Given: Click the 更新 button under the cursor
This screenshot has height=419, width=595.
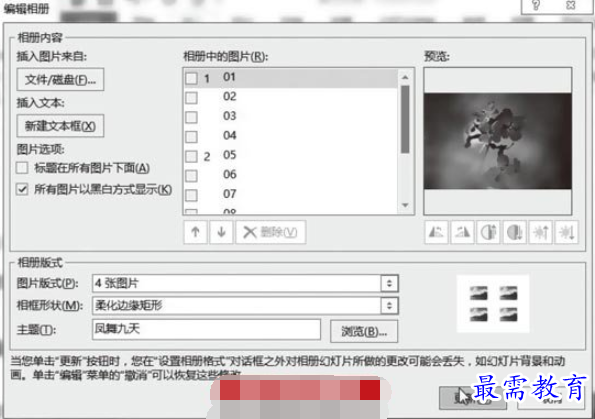Looking at the screenshot, I should pyautogui.click(x=472, y=398).
